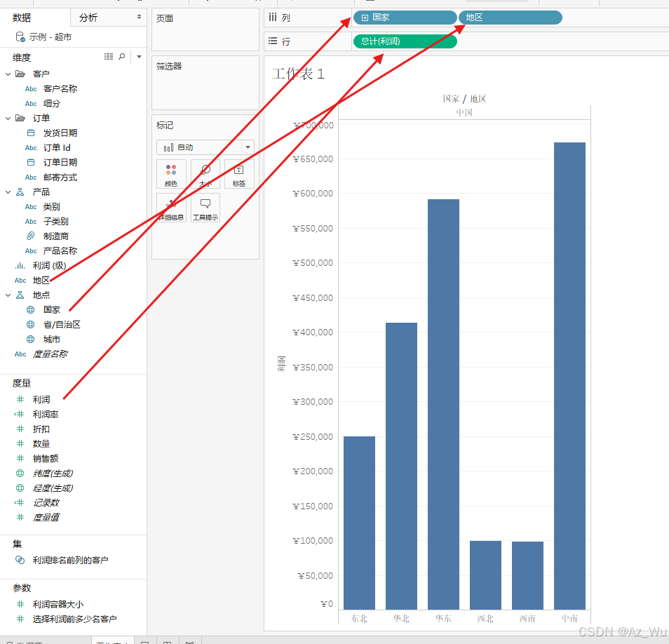This screenshot has height=644, width=669.
Task: Select the 数量 measure
Action: click(x=41, y=444)
